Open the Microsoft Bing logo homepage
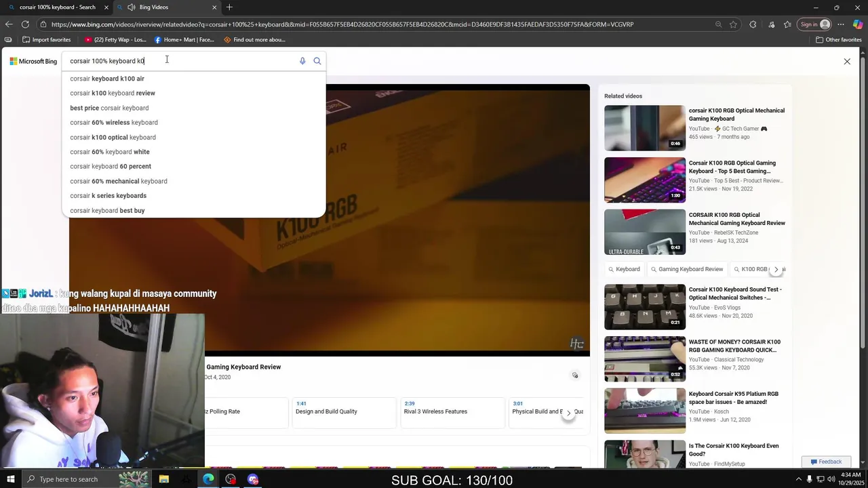The image size is (868, 488). tap(33, 61)
